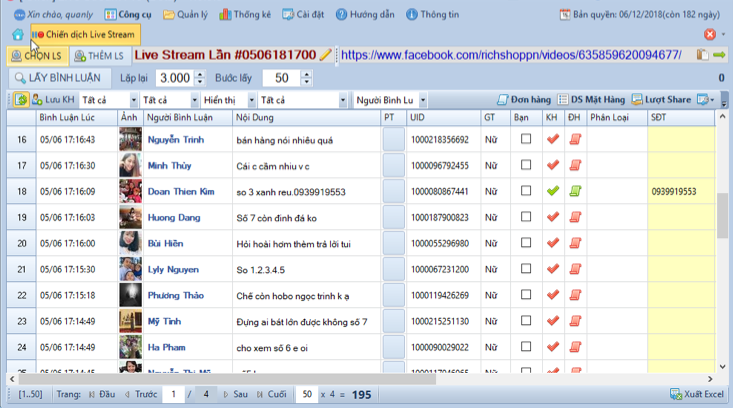Click the red ĐH order icon for Nguyễn Trinh

coord(574,139)
